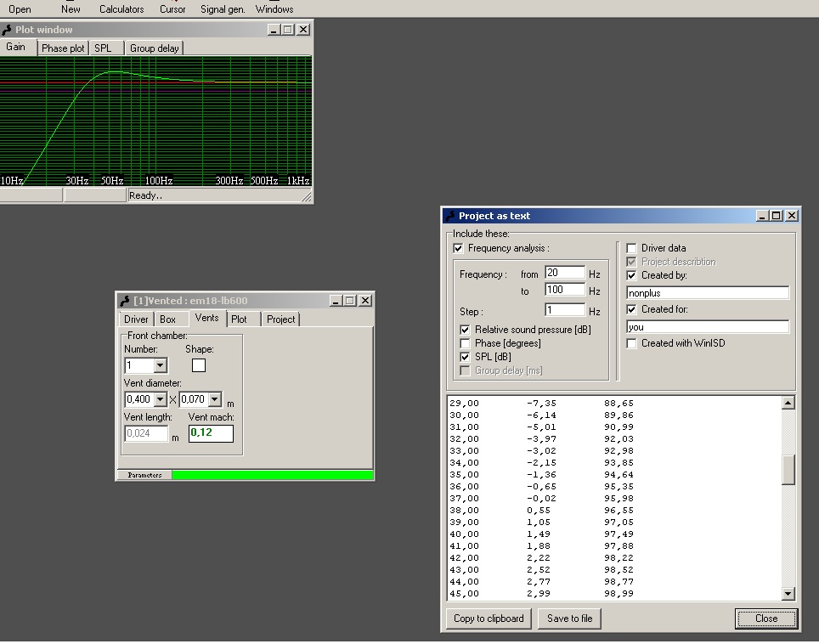Open the vent diameter 0,400 dropdown
The image size is (819, 644).
[x=160, y=399]
